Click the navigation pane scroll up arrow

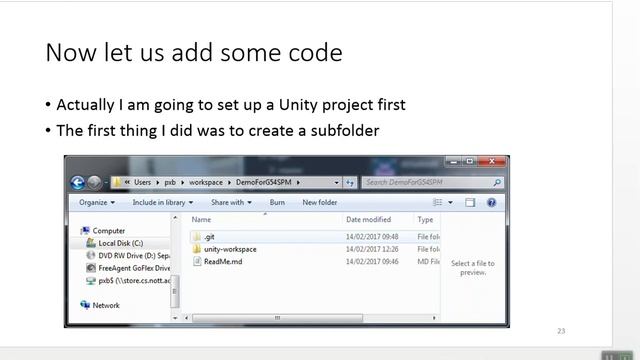tap(175, 218)
